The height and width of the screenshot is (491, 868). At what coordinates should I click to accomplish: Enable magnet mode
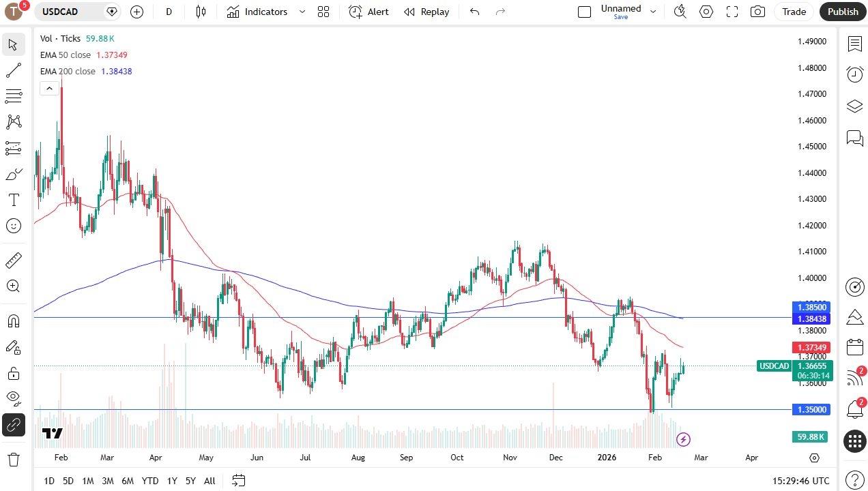pos(14,321)
